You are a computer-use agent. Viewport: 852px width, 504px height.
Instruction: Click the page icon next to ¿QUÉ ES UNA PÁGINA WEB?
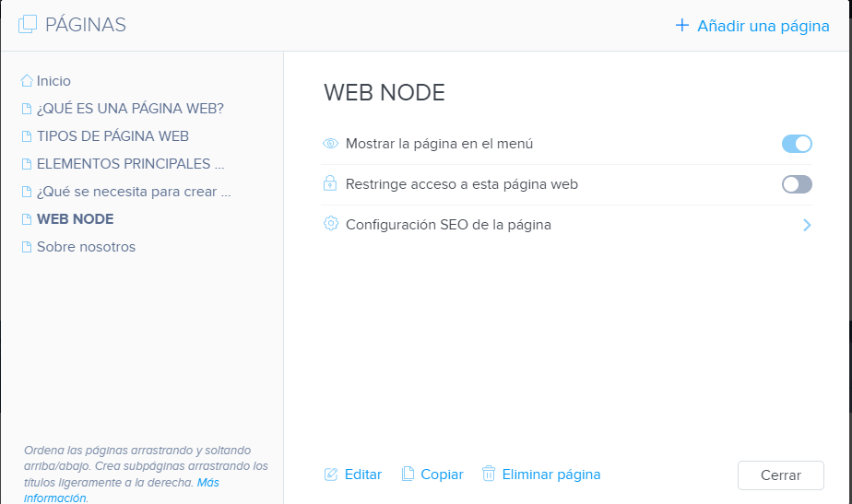(27, 109)
